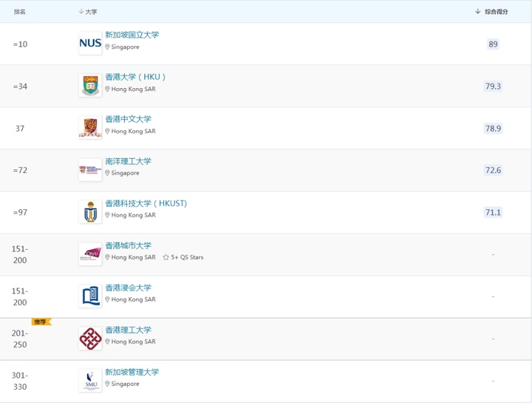The width and height of the screenshot is (532, 403).
Task: Click rank =72
Action: [x=20, y=170]
